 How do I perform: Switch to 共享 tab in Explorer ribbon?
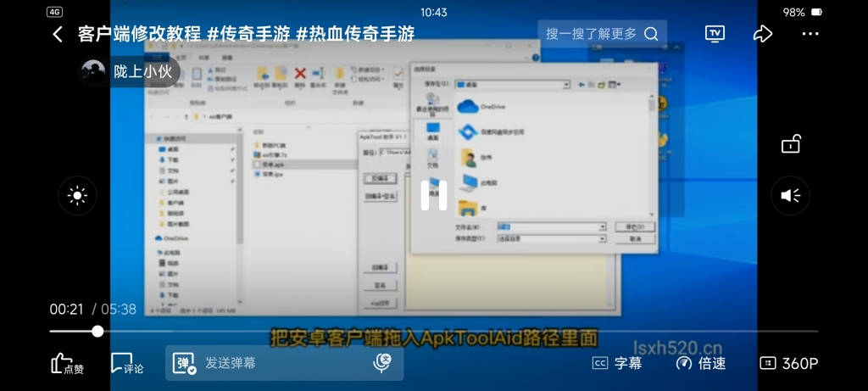204,58
